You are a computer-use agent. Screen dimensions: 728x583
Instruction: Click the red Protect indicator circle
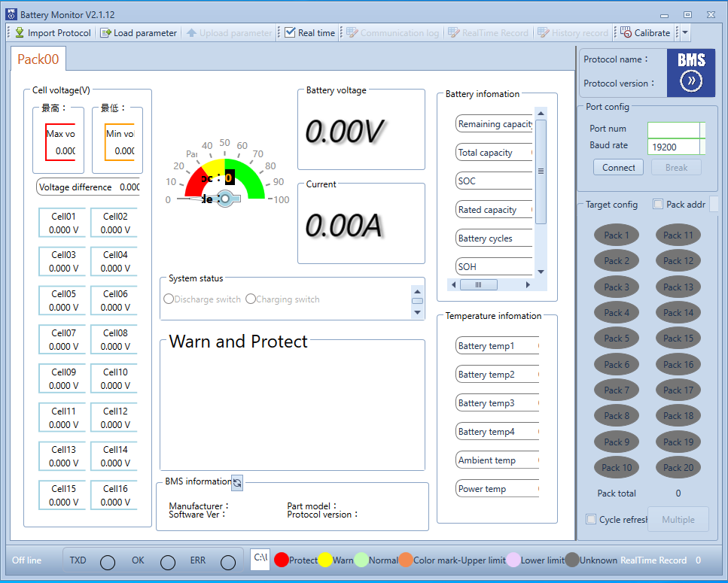282,560
